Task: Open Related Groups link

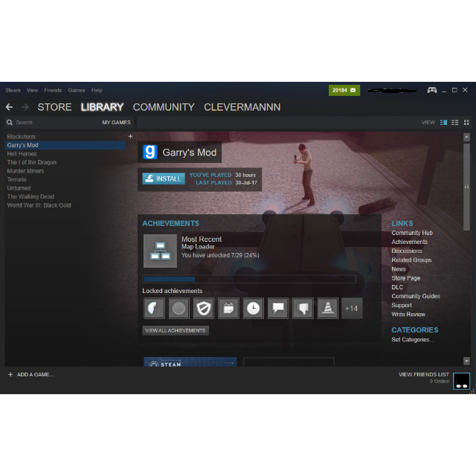Action: click(x=411, y=260)
